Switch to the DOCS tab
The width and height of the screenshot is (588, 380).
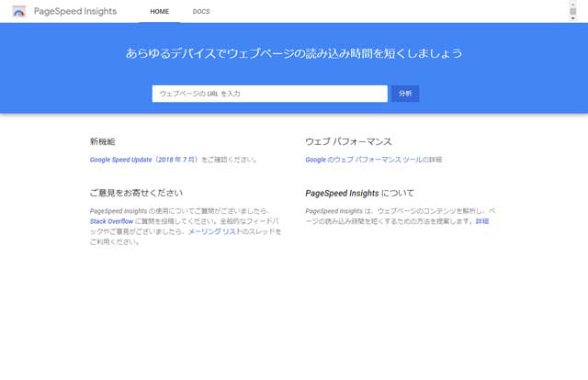201,12
